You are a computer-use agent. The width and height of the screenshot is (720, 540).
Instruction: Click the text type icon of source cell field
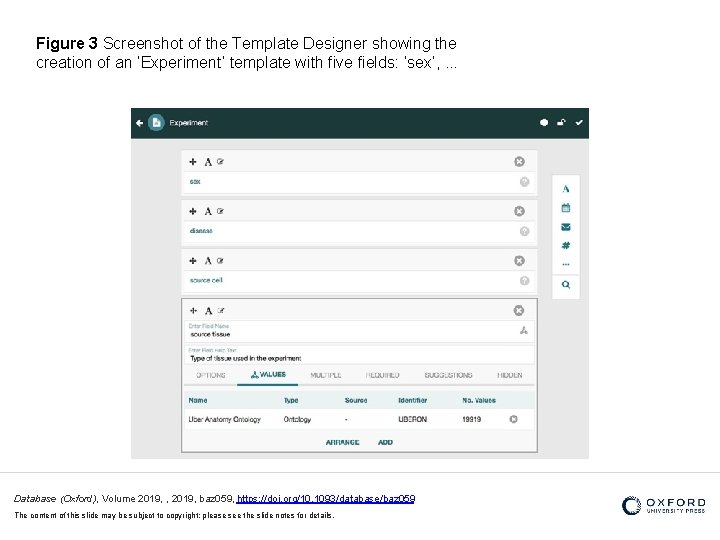[208, 261]
